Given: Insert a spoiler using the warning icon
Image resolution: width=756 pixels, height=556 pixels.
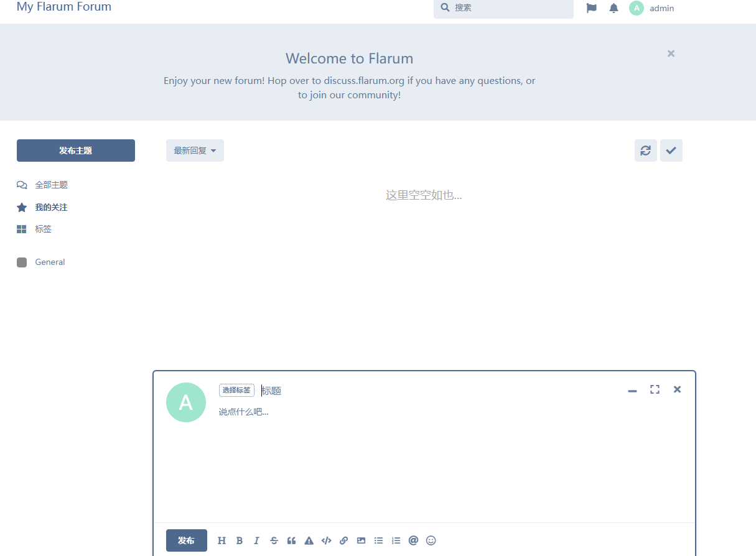Looking at the screenshot, I should point(309,540).
